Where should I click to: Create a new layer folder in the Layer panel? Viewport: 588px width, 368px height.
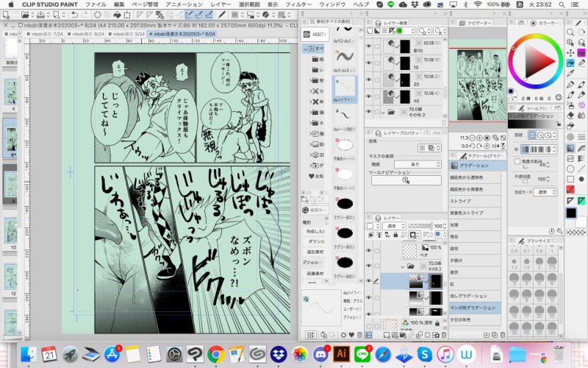(x=403, y=335)
